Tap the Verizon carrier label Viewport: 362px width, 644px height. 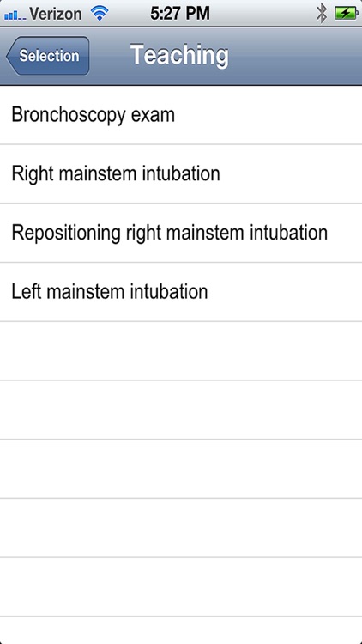(56, 14)
